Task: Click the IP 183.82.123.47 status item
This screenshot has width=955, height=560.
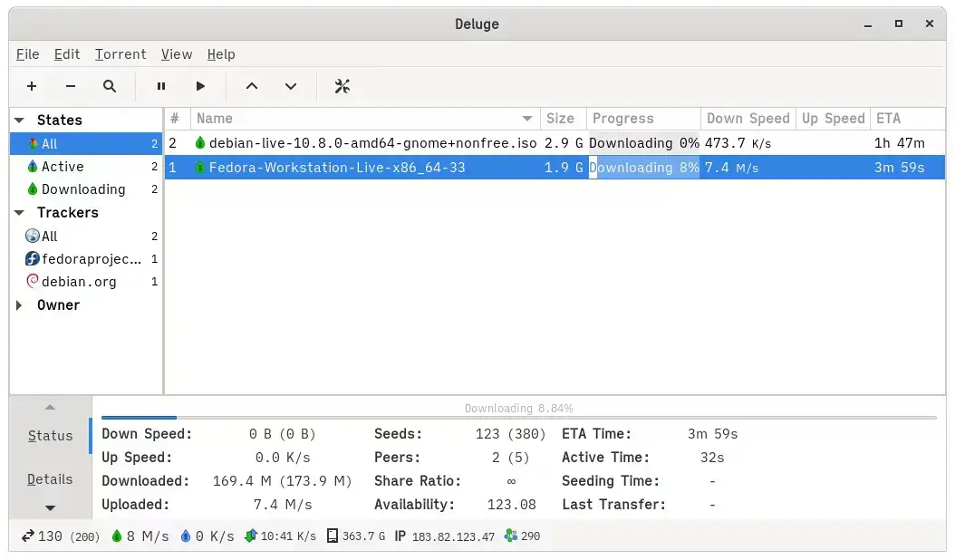Action: click(445, 536)
